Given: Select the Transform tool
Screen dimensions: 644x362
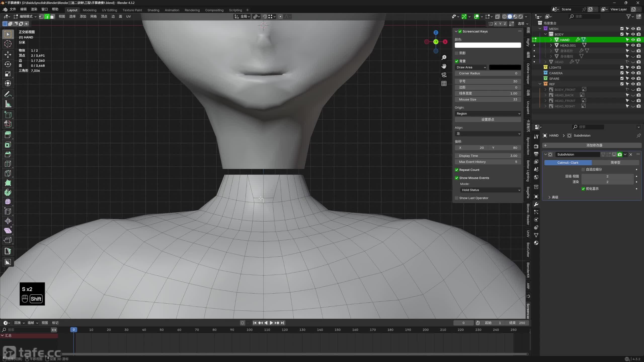Looking at the screenshot, I should click(x=8, y=83).
